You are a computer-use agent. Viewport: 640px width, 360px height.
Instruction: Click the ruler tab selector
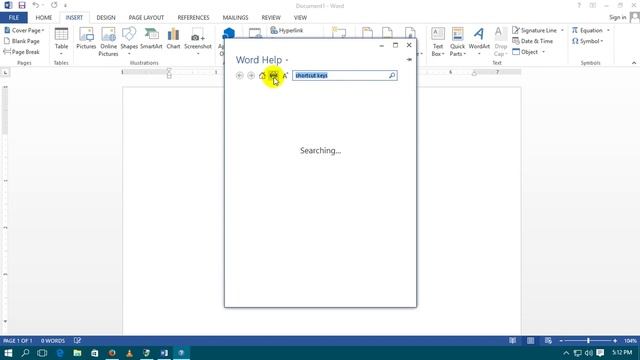point(5,72)
